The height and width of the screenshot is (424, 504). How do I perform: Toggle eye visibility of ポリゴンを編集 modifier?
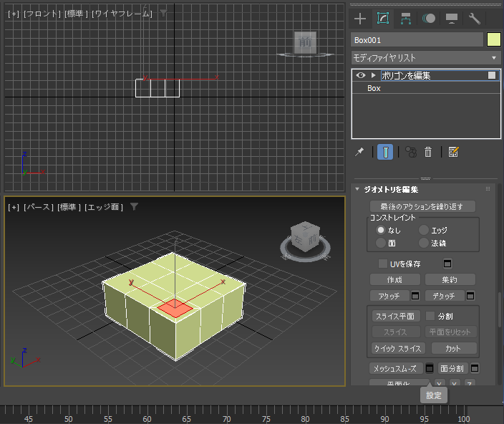coord(361,75)
